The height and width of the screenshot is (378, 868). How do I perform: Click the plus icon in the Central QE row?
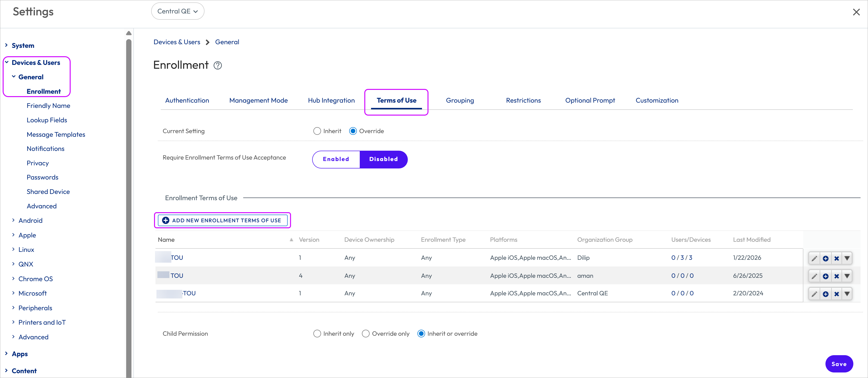click(x=825, y=294)
